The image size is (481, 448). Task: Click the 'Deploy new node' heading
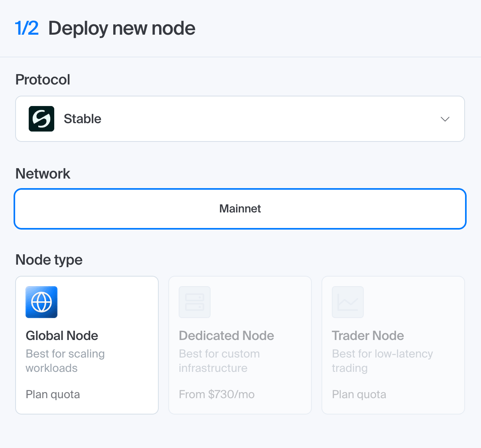click(x=122, y=29)
